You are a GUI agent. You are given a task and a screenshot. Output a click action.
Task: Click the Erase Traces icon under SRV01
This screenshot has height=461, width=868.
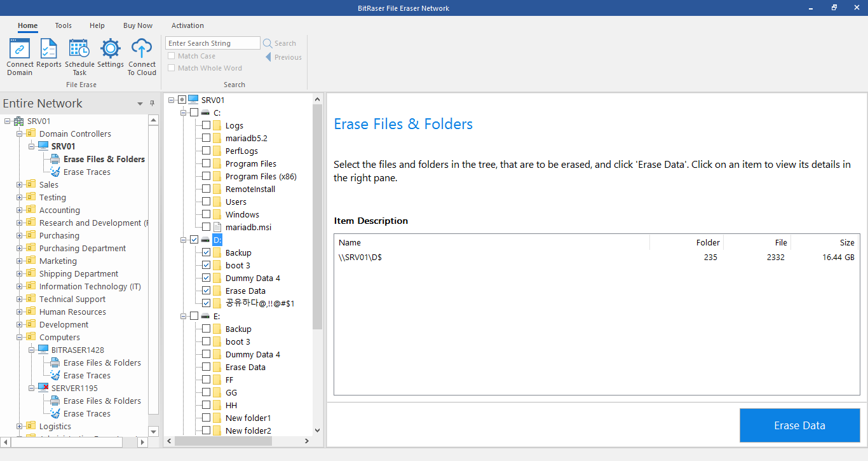55,172
